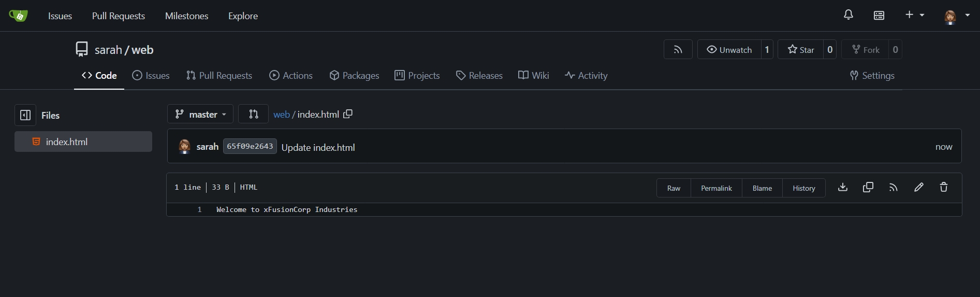Click the compare branches icon button
The image size is (980, 297).
(x=253, y=114)
